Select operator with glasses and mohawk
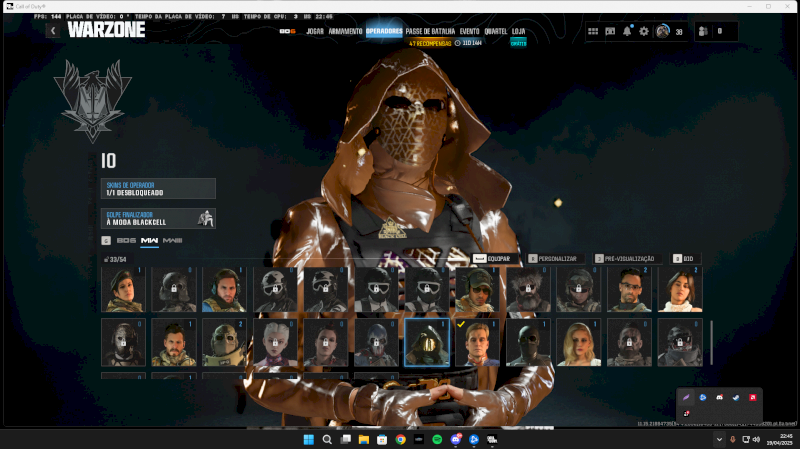 pos(629,289)
